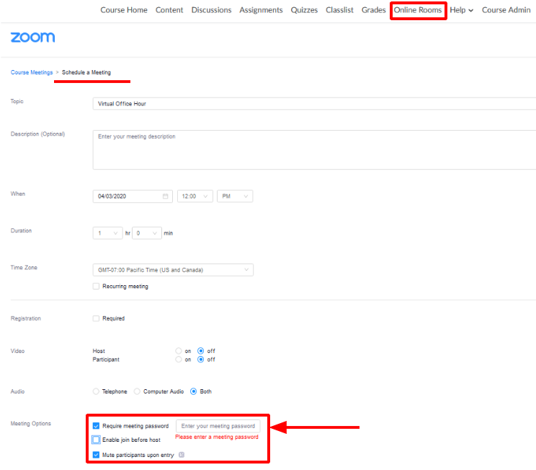Expand the Help menu
The width and height of the screenshot is (536, 470).
[461, 10]
